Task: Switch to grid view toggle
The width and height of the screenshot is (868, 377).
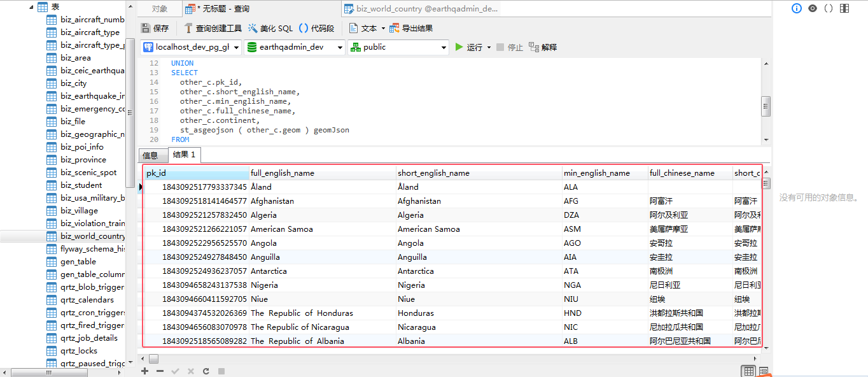Action: point(749,371)
